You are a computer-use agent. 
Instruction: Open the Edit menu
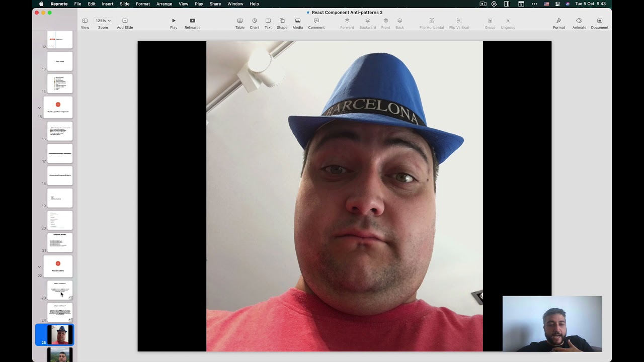point(92,4)
